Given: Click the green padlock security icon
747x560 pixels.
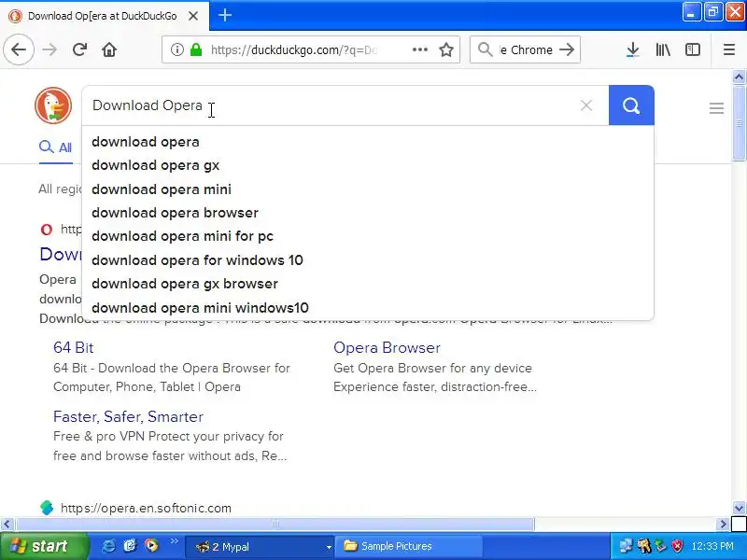Looking at the screenshot, I should [x=196, y=49].
